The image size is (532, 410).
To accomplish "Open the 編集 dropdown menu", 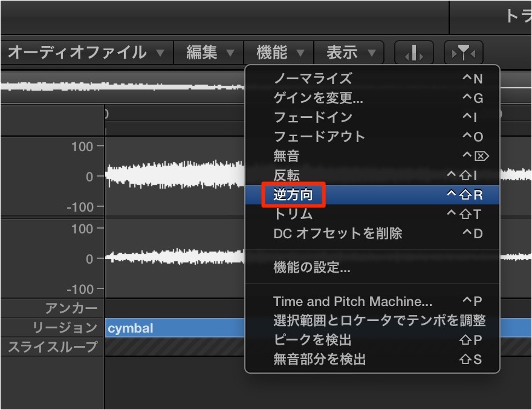I will [209, 53].
